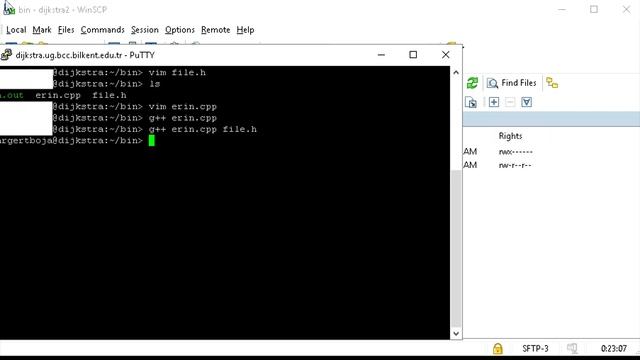The image size is (640, 360).
Task: Click the Rights column header
Action: click(x=510, y=136)
